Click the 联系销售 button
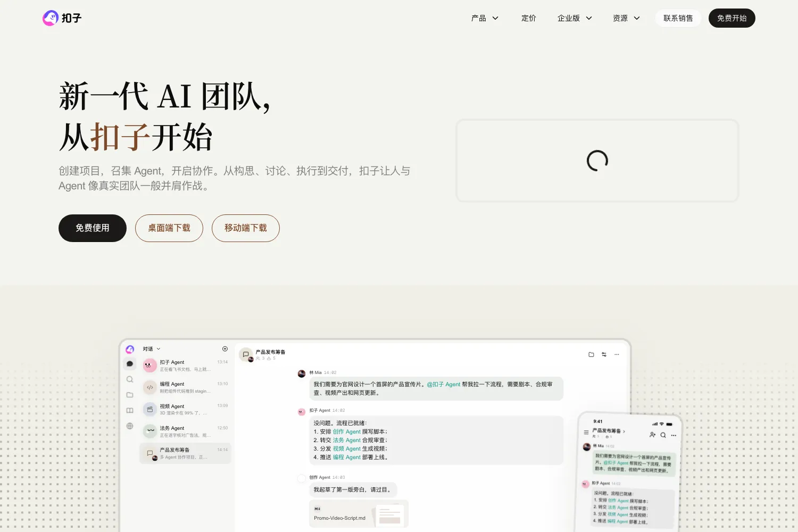The image size is (798, 532). click(678, 18)
